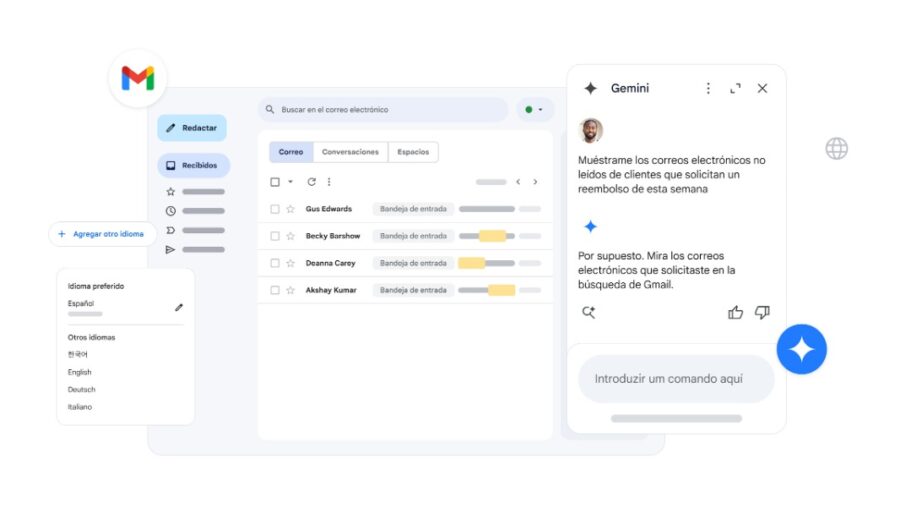The image size is (900, 507).
Task: Focus the Buscar en el correo electrónico field
Action: click(383, 110)
